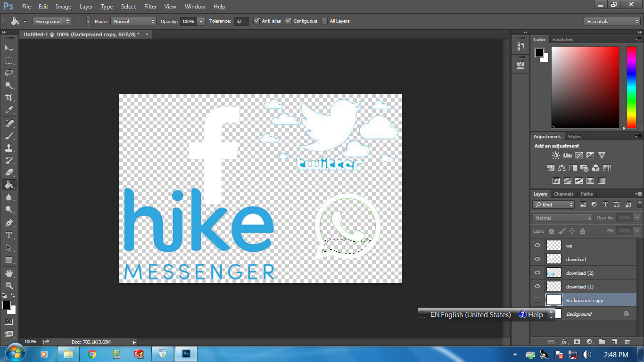Image resolution: width=644 pixels, height=362 pixels.
Task: Select the Background copy layer
Action: tap(584, 300)
